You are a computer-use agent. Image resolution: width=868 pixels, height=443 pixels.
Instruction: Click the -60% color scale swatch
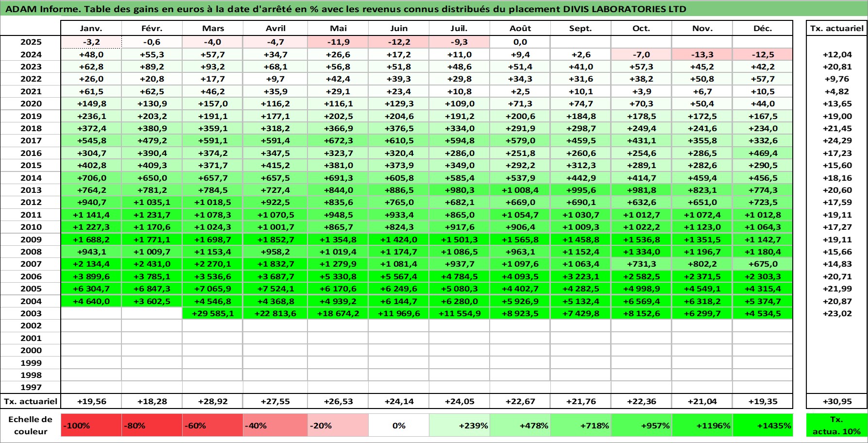[x=212, y=426]
